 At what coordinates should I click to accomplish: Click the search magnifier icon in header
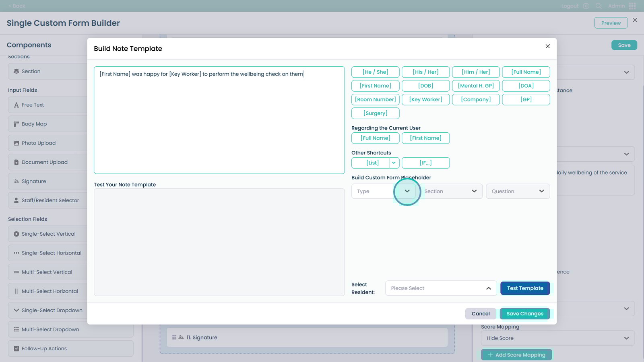click(x=599, y=6)
